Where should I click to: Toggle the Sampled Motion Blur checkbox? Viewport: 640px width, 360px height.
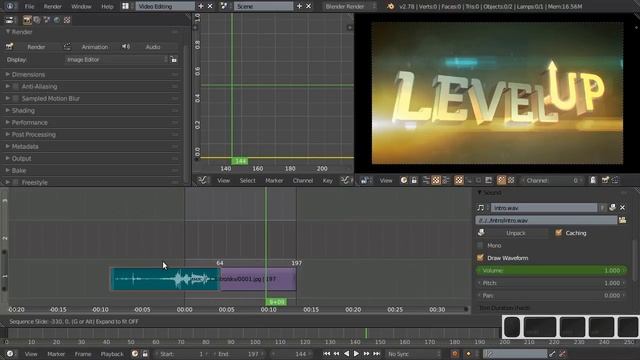16,98
